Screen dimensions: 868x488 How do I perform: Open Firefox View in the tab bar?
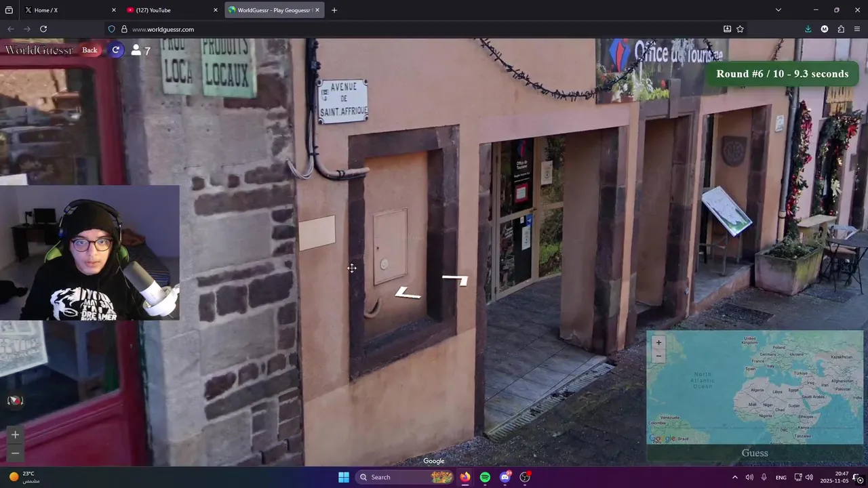click(9, 10)
